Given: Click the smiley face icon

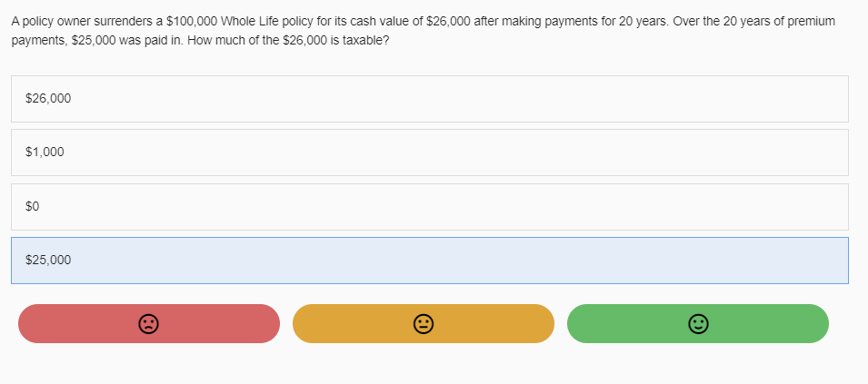Looking at the screenshot, I should tap(697, 323).
